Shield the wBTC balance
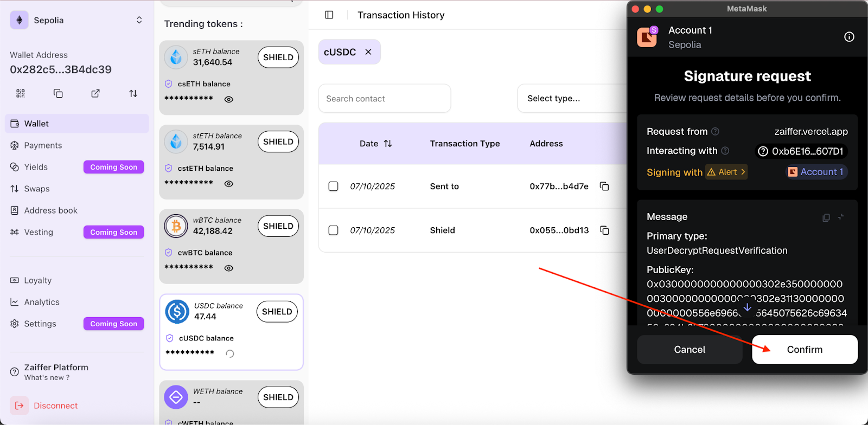This screenshot has width=868, height=425. click(x=278, y=226)
